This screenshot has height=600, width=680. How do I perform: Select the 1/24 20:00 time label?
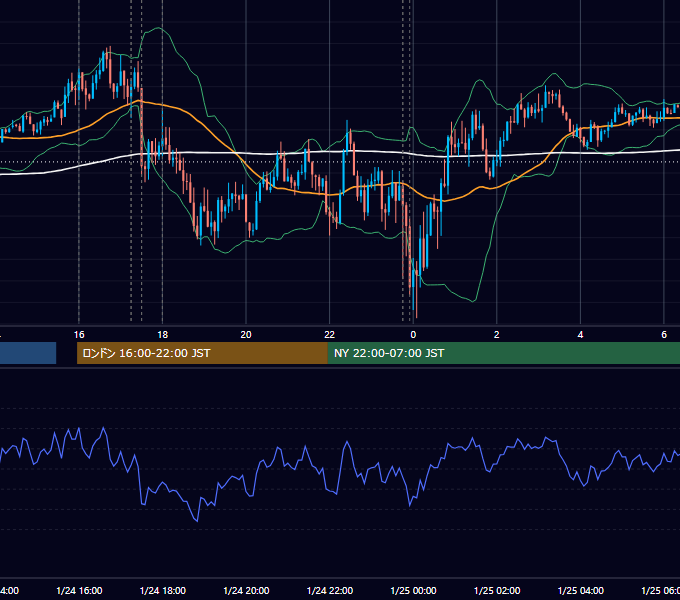tap(246, 590)
